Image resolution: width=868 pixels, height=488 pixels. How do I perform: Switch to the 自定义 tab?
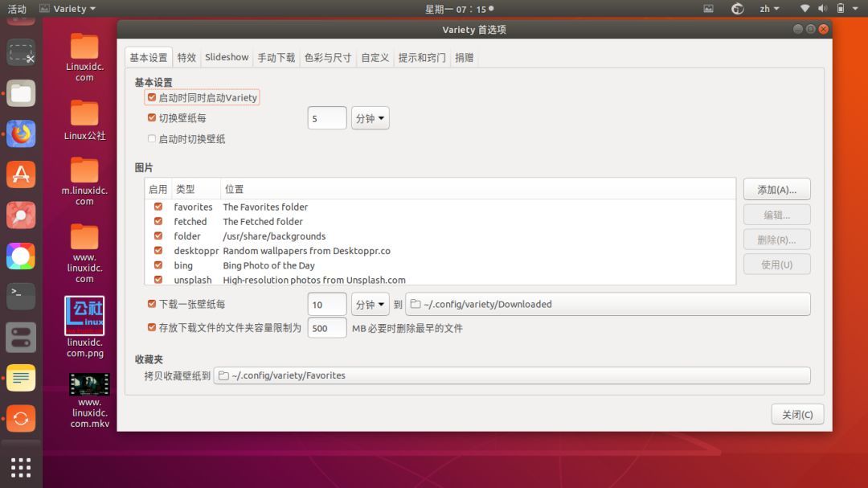click(375, 58)
